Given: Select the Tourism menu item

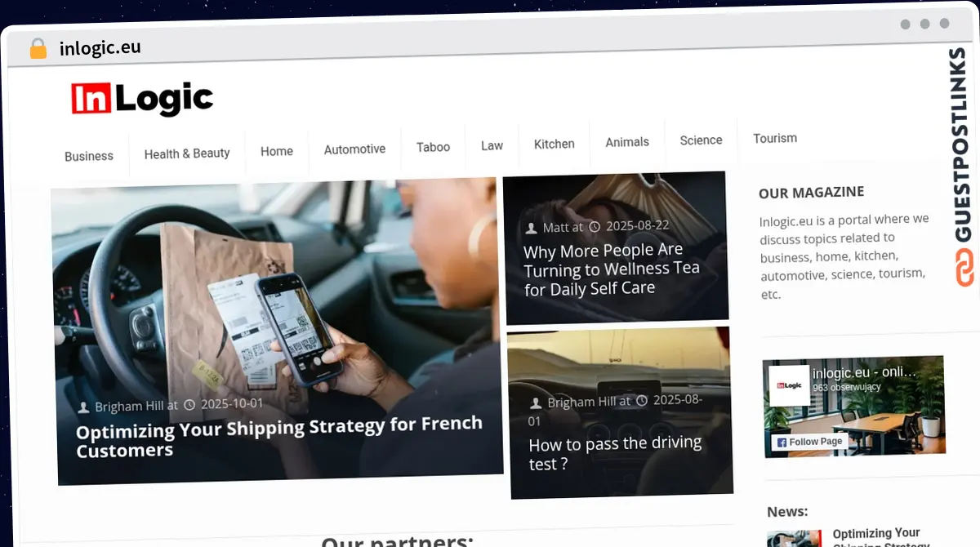Looking at the screenshot, I should point(775,138).
